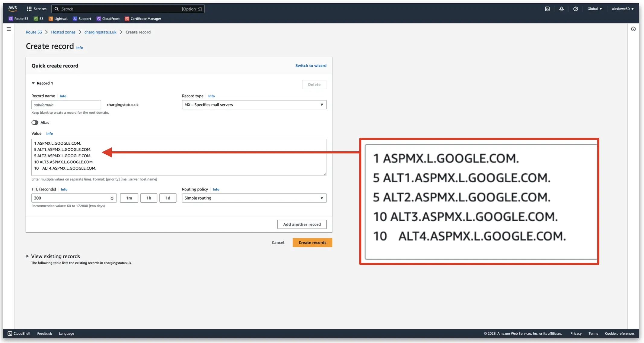Open the AWS home logo
The width and height of the screenshot is (644, 343).
(12, 9)
